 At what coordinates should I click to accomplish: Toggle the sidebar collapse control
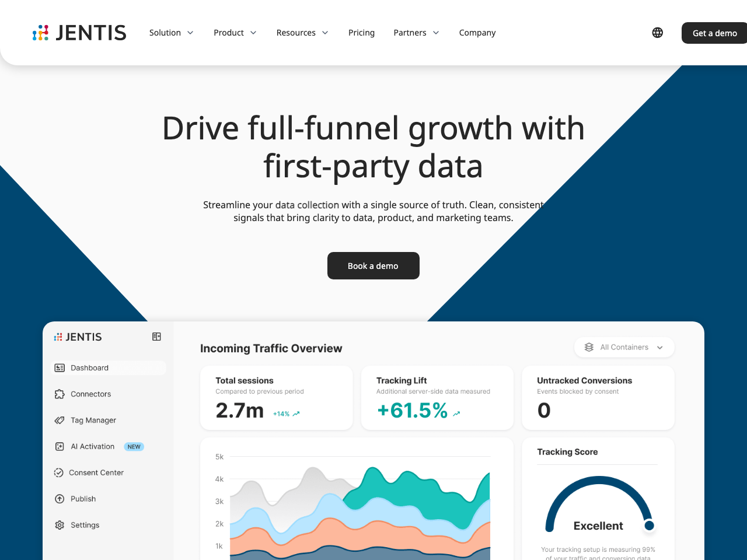[156, 337]
